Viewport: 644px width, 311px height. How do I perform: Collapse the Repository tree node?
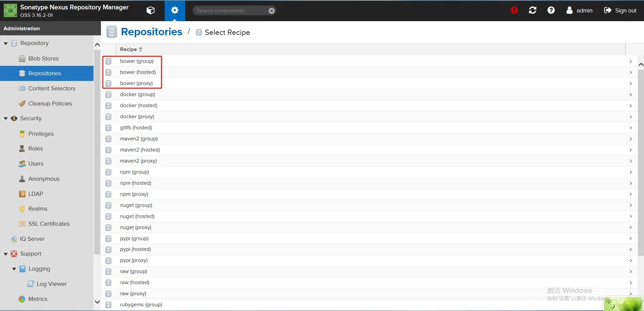6,43
